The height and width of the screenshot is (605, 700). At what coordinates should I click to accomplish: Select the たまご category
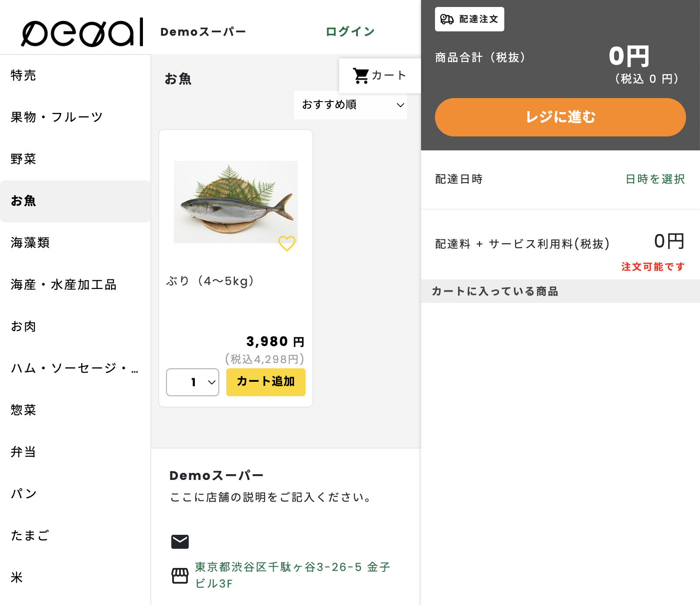pyautogui.click(x=29, y=535)
